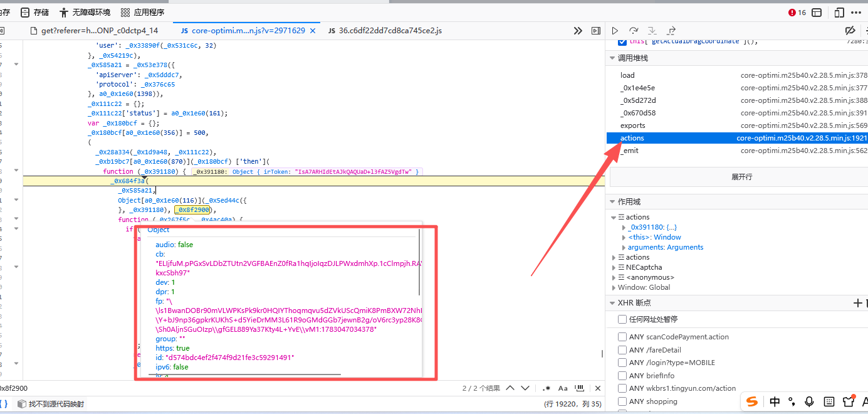The width and height of the screenshot is (868, 414).
Task: Expand the _0x391180 scope variable
Action: coord(624,227)
